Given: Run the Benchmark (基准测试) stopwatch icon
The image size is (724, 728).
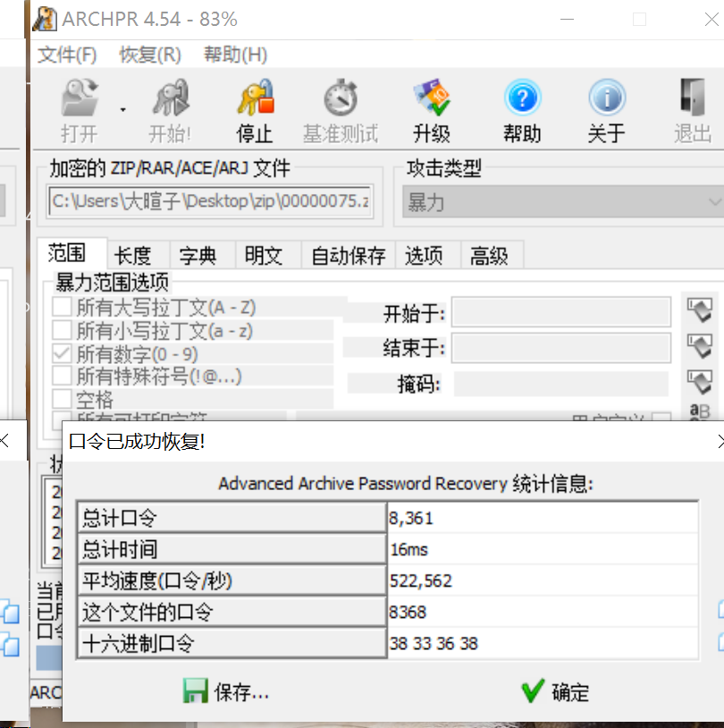Looking at the screenshot, I should [x=341, y=97].
